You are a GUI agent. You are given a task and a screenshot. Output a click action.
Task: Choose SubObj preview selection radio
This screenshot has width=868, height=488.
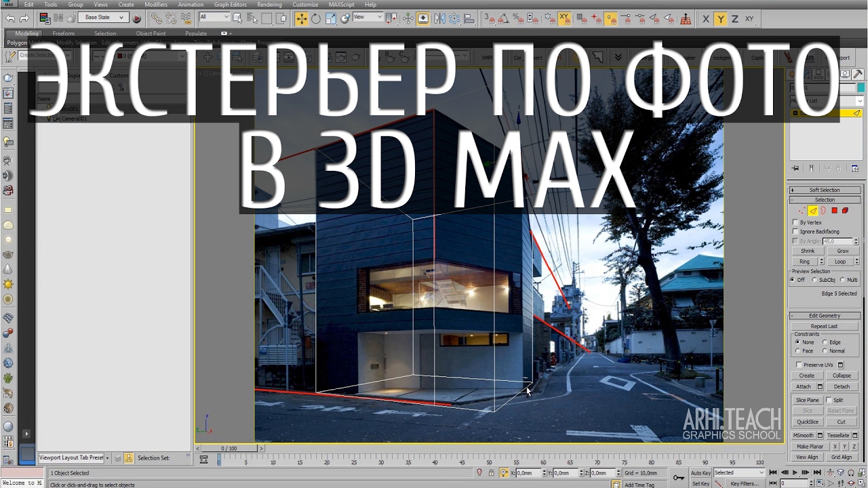pyautogui.click(x=814, y=280)
